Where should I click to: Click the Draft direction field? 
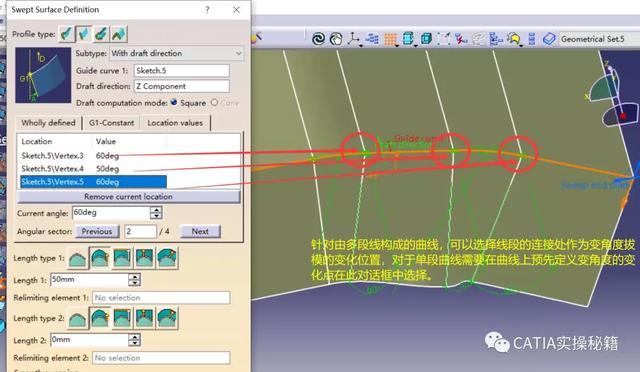click(x=182, y=86)
